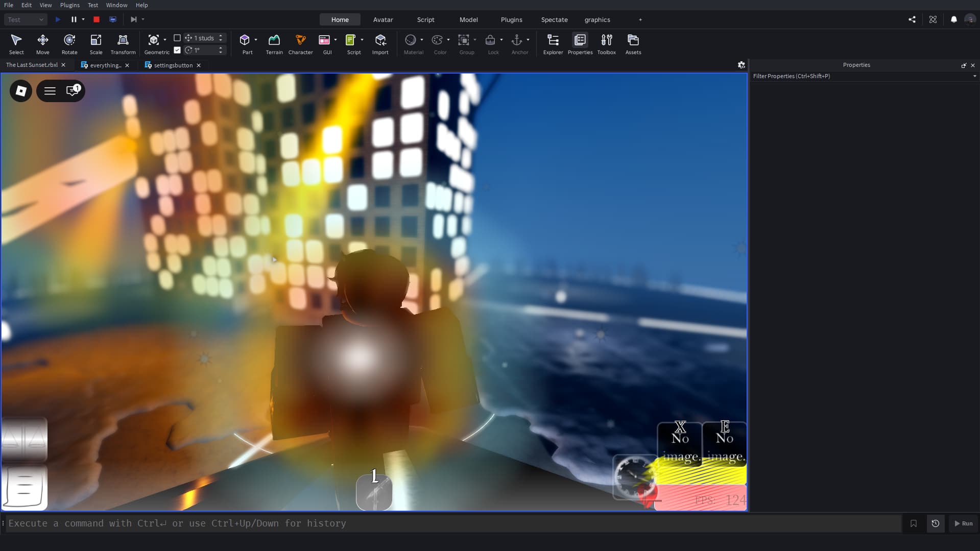This screenshot has width=980, height=551.
Task: Expand the Material dropdown arrow
Action: pyautogui.click(x=422, y=40)
